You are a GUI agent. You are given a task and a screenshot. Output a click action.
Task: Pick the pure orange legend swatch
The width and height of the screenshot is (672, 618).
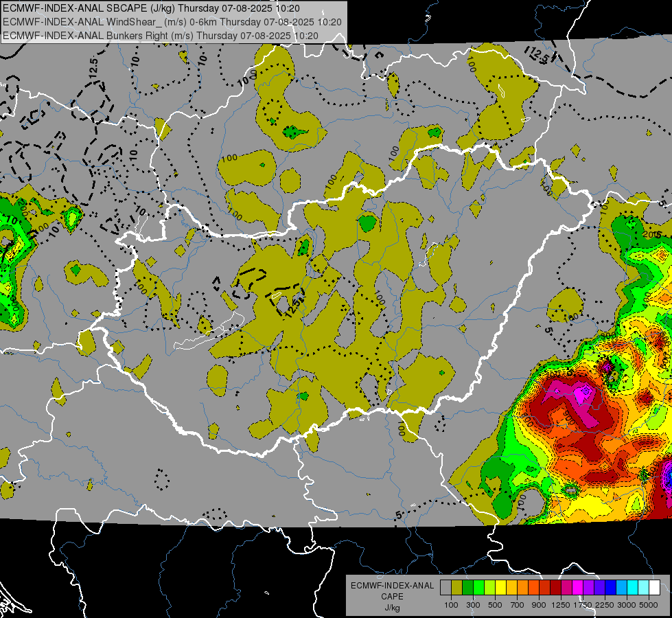523,588
